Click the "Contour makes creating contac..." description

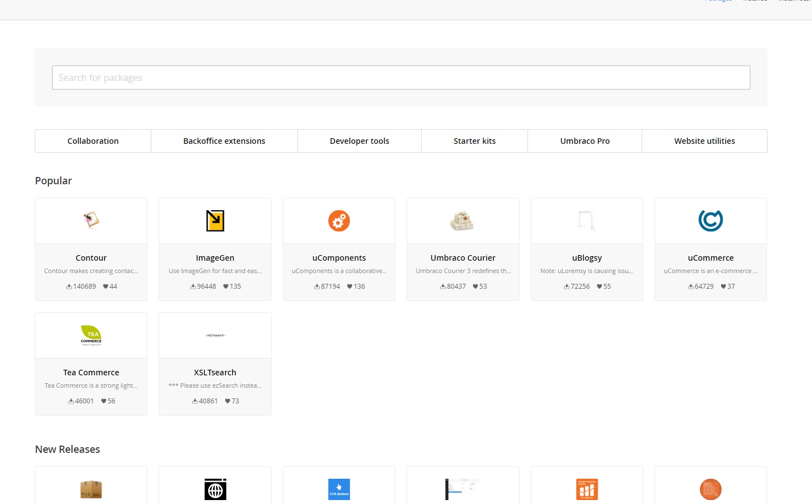(x=91, y=271)
